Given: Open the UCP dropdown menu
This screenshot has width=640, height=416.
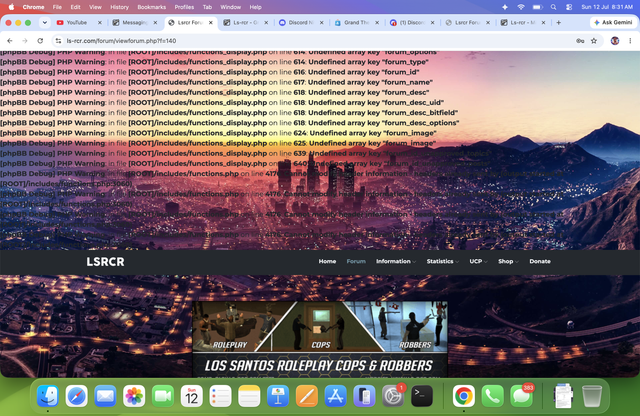Looking at the screenshot, I should coord(478,261).
